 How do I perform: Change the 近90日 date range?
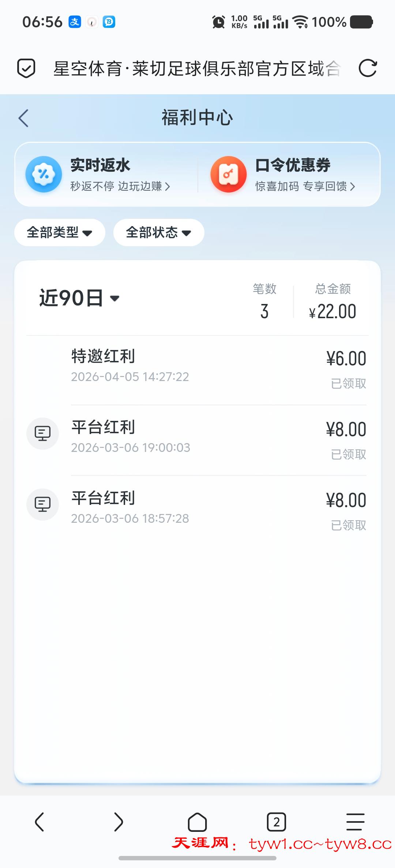coord(79,298)
